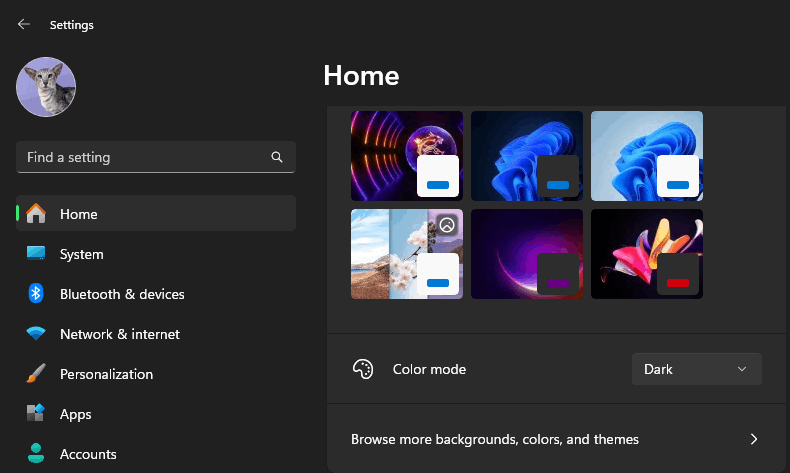Apply the neon dragon theme thumbnail
This screenshot has width=790, height=473.
[x=407, y=156]
